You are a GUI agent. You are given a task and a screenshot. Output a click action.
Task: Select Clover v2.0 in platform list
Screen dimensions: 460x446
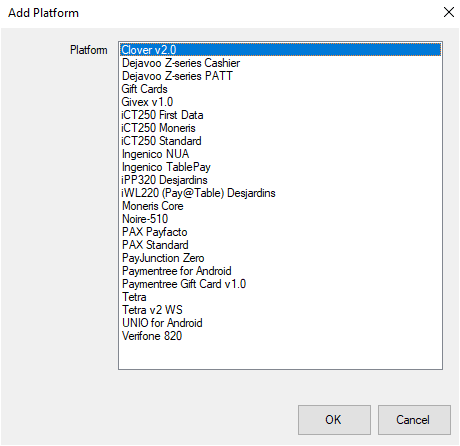[x=280, y=50]
